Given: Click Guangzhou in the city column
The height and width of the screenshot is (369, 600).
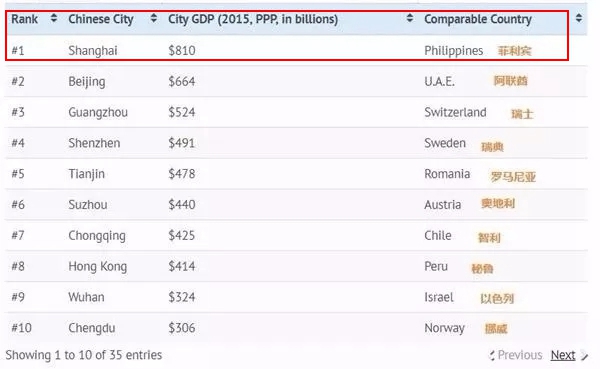Looking at the screenshot, I should (98, 112).
